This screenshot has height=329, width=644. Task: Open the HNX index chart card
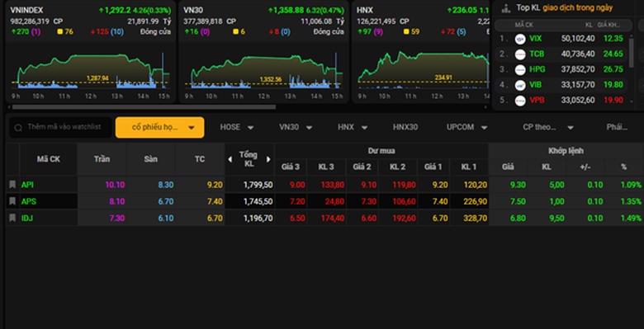421,52
